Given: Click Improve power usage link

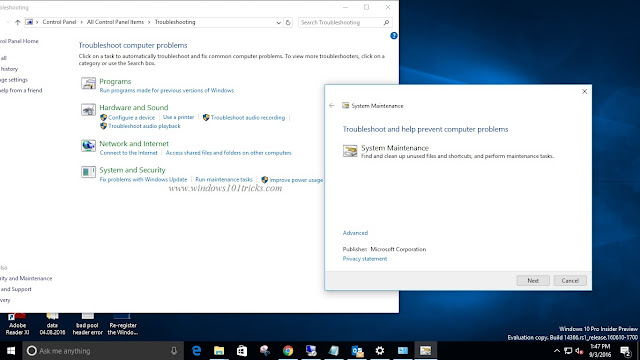Looking at the screenshot, I should [296, 180].
